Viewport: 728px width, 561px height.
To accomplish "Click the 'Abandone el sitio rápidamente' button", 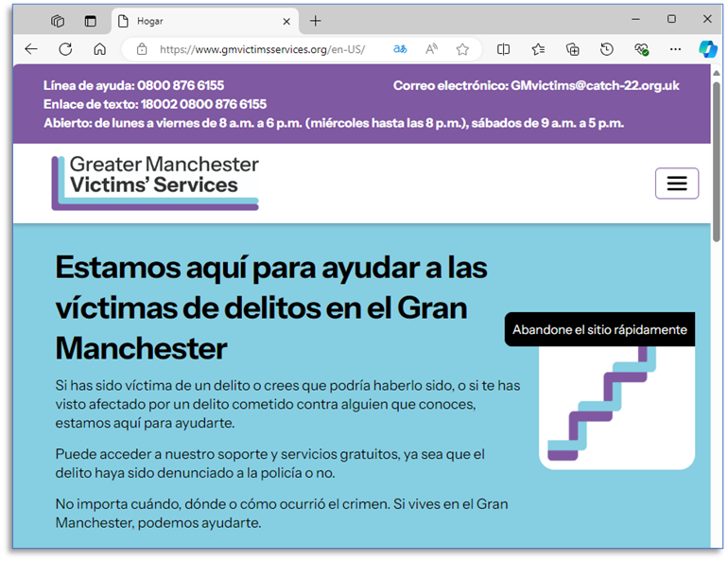I will [x=599, y=329].
